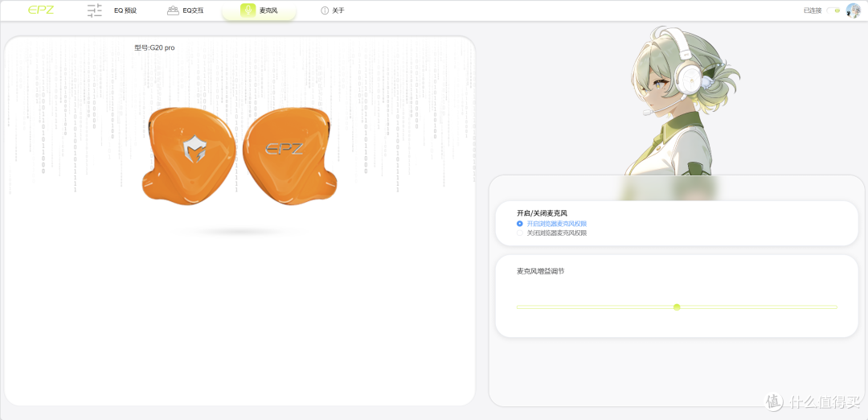Image resolution: width=868 pixels, height=420 pixels.
Task: Click the left orange earbud image
Action: (x=188, y=156)
